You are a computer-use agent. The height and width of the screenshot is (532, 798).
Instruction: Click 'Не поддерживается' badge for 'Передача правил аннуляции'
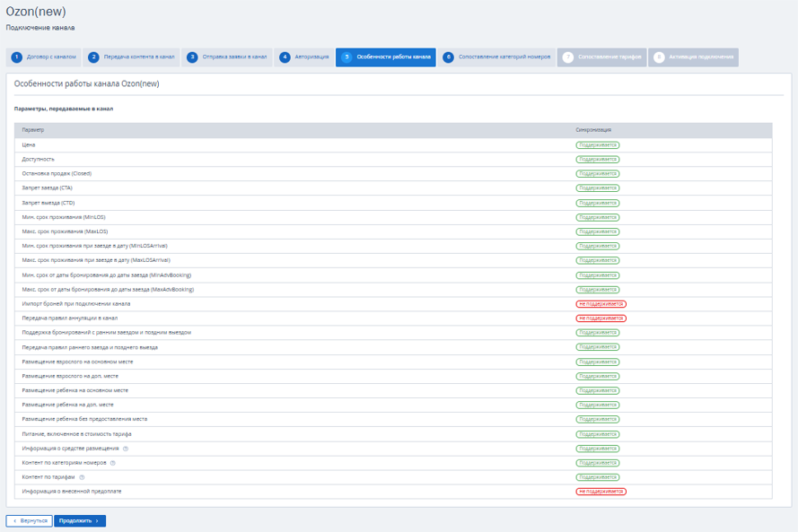click(601, 318)
